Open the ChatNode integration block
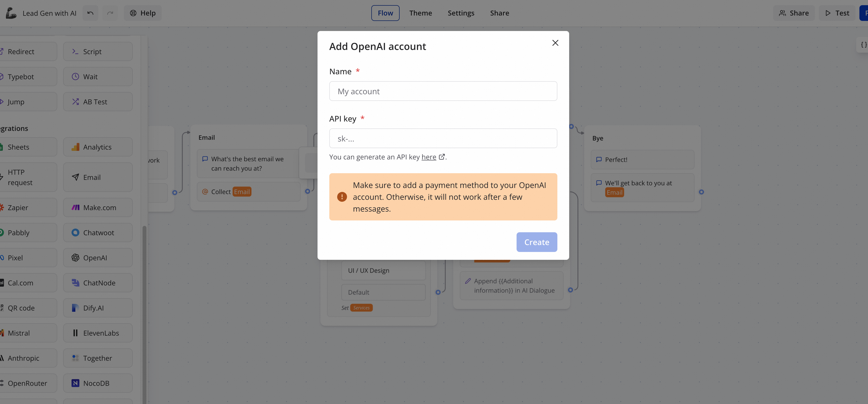This screenshot has width=868, height=404. (98, 283)
